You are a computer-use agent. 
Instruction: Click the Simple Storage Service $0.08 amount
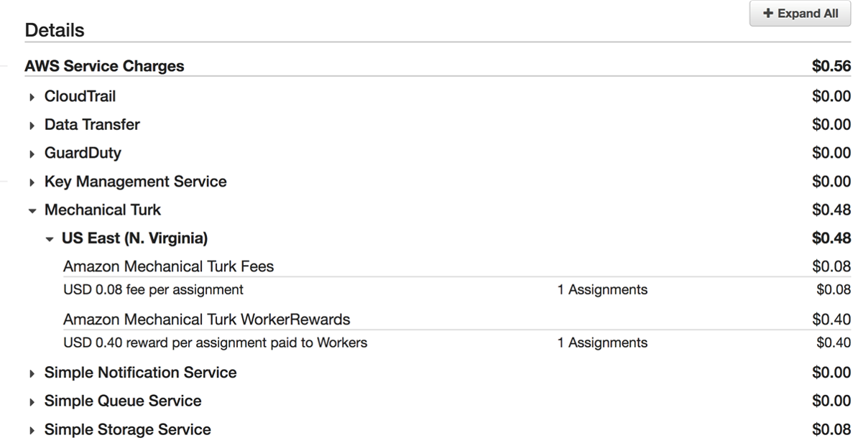831,429
